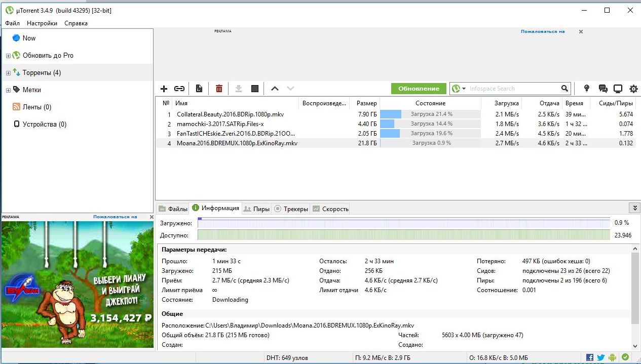
Task: Click the Пожаловаться на link above the sidebar ad
Action: pyautogui.click(x=115, y=217)
